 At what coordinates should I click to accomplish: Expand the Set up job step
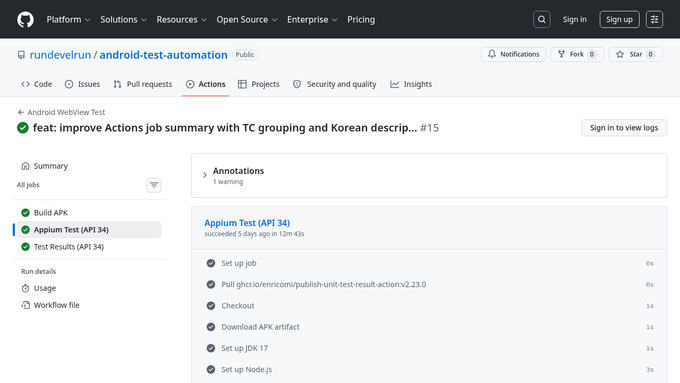pos(429,263)
